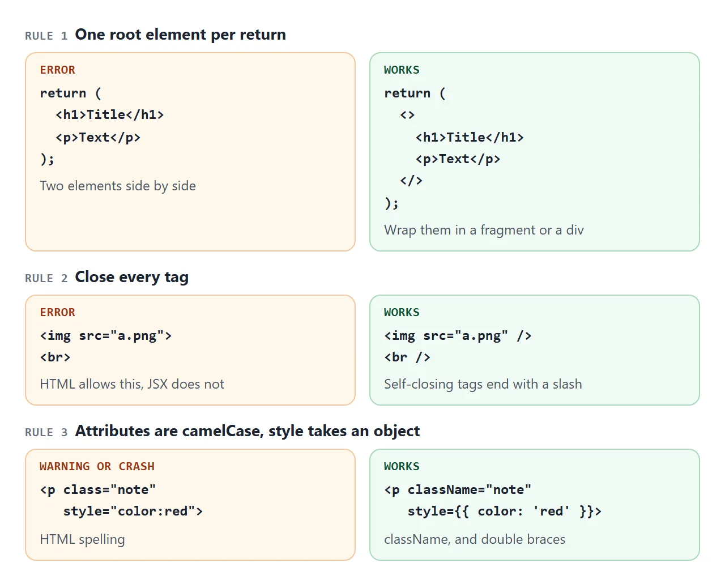Click the closing fragment "</>" line

411,181
